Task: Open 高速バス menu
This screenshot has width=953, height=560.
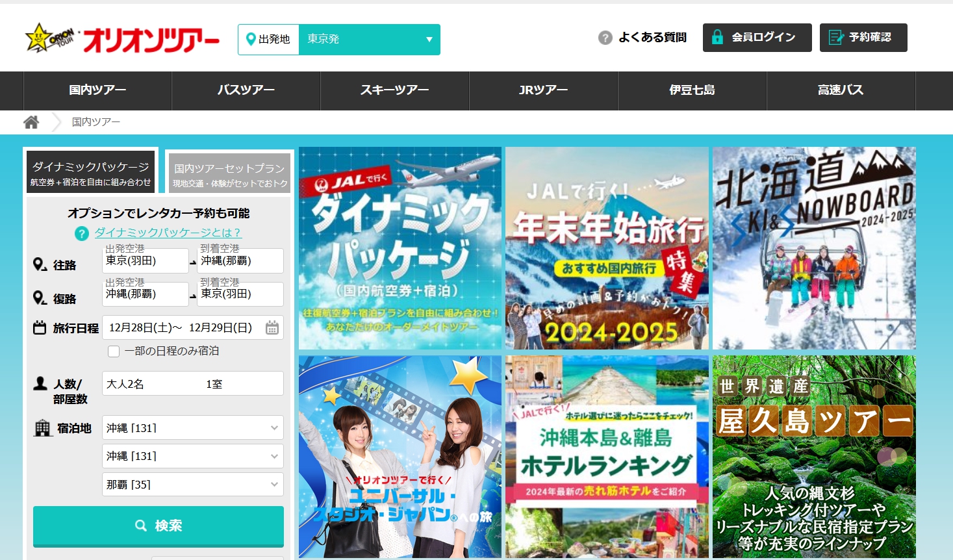Action: (841, 90)
